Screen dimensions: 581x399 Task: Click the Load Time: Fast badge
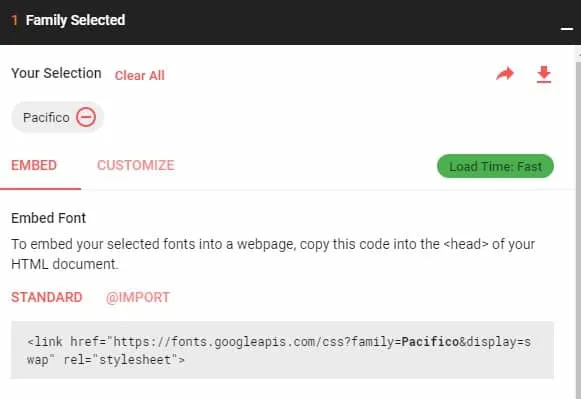[x=495, y=166]
